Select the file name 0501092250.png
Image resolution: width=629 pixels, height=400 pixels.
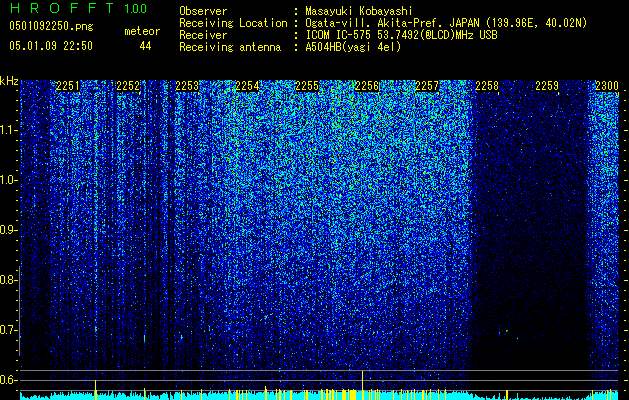click(x=51, y=26)
